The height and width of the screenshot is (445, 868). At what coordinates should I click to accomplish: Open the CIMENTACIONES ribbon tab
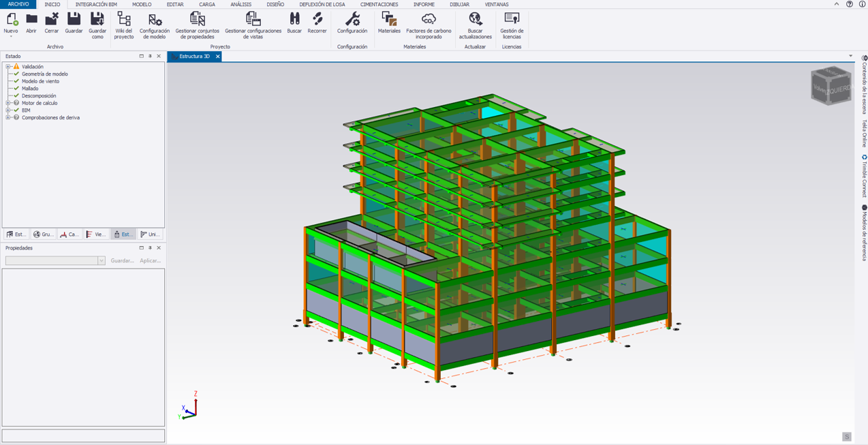click(x=379, y=4)
